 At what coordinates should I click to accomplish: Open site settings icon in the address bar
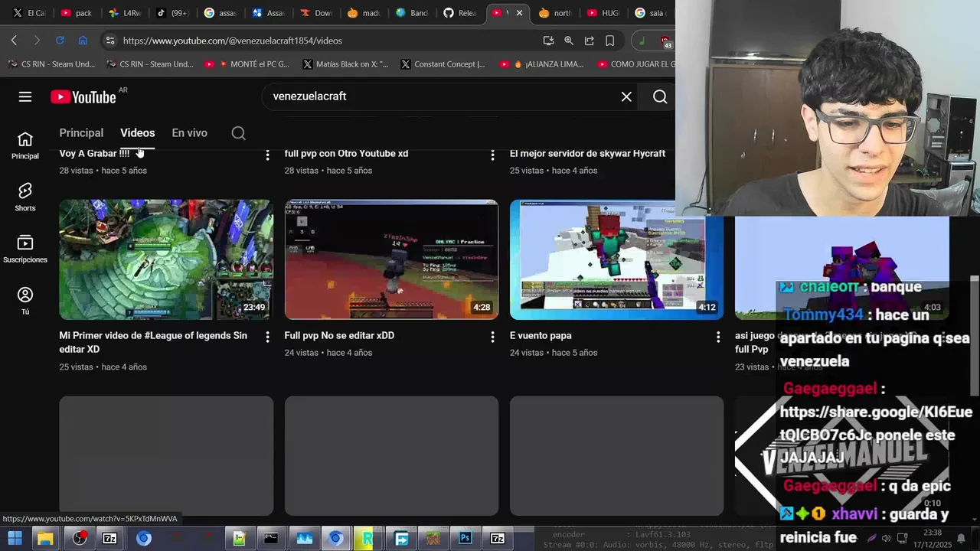coord(109,41)
